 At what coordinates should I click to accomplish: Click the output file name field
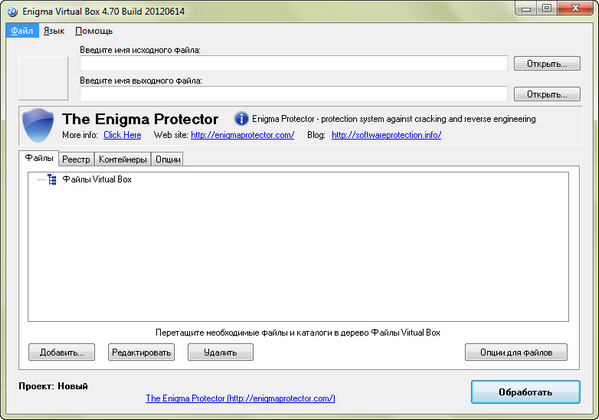tap(293, 94)
